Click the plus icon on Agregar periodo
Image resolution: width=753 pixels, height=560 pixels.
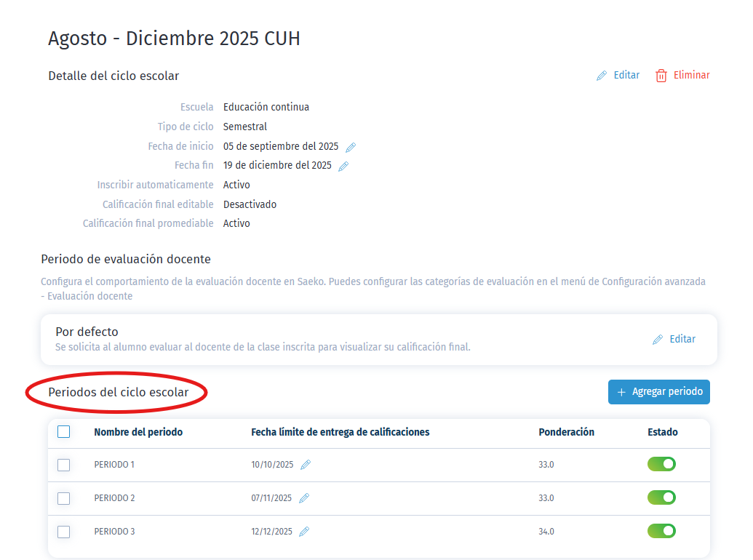[x=621, y=393]
